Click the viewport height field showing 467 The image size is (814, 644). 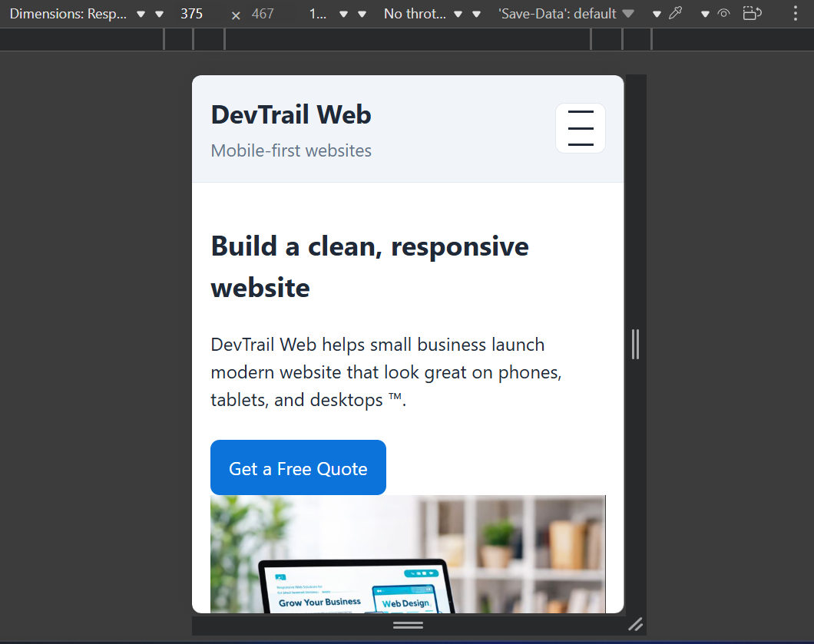(x=263, y=14)
